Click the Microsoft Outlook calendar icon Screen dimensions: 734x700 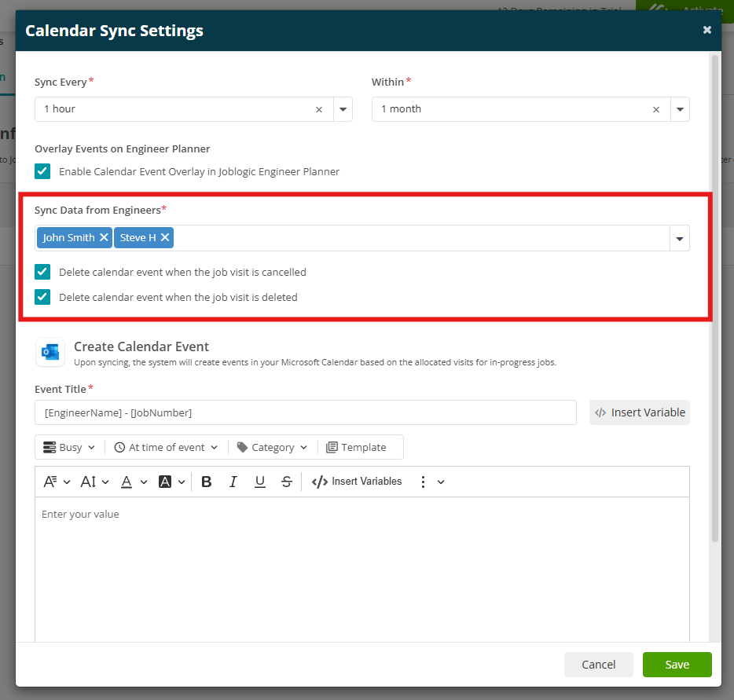[50, 352]
